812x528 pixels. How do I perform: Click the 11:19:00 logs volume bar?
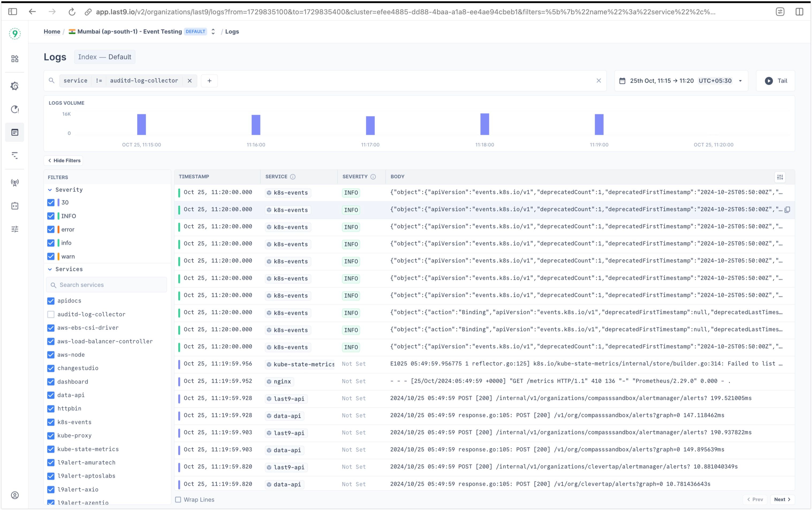pos(599,124)
